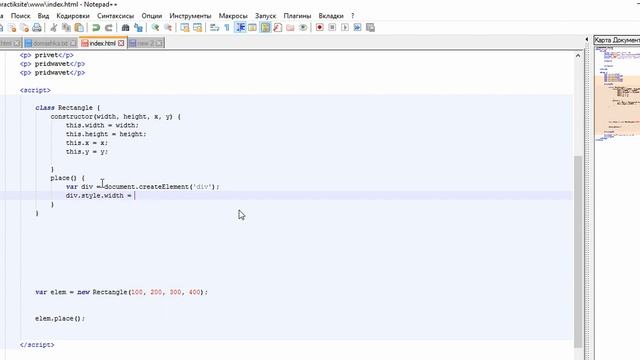Open the Вкладки menu
This screenshot has height=360, width=640.
click(x=331, y=16)
